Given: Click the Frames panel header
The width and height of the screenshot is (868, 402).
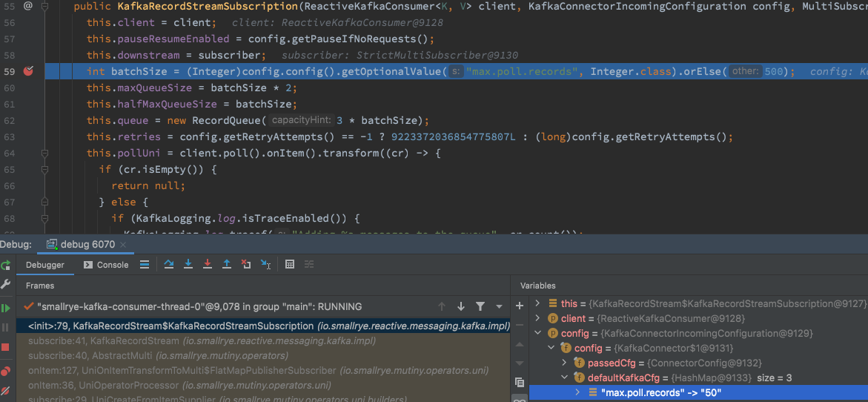Looking at the screenshot, I should point(40,286).
